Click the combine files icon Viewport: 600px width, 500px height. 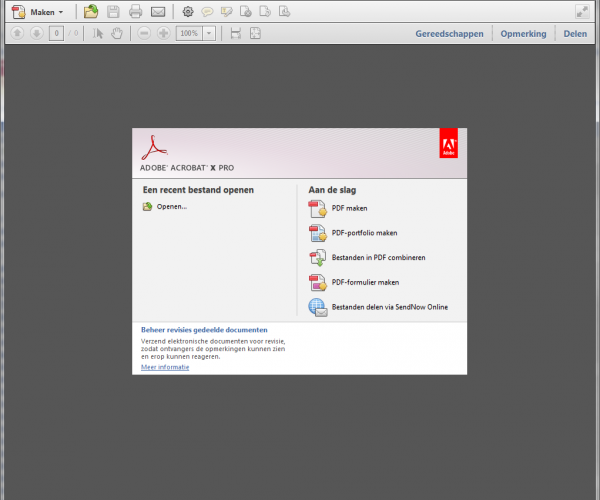click(317, 258)
